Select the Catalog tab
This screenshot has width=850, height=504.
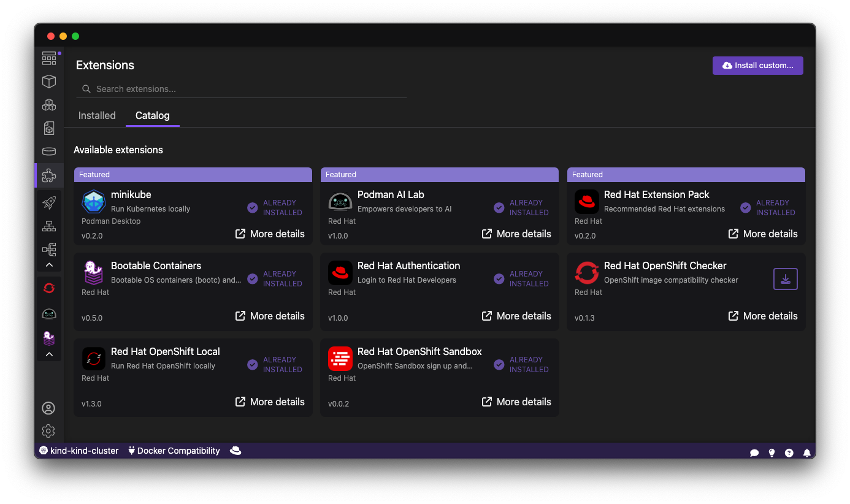153,115
